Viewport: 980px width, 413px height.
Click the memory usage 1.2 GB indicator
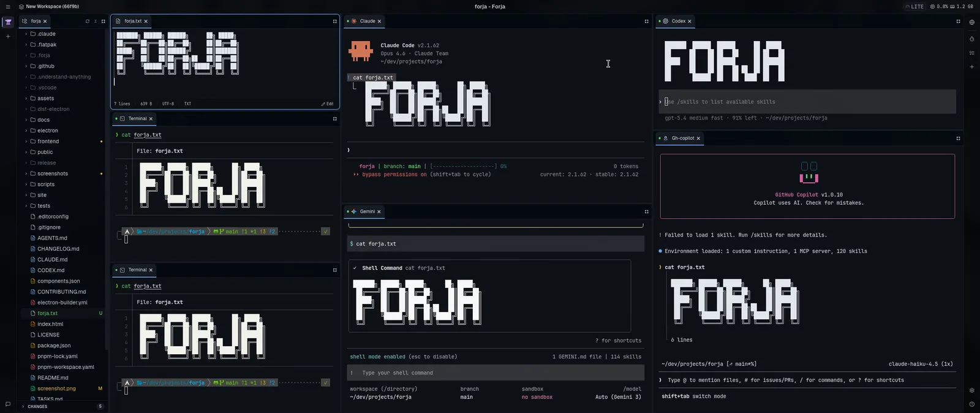pos(962,7)
